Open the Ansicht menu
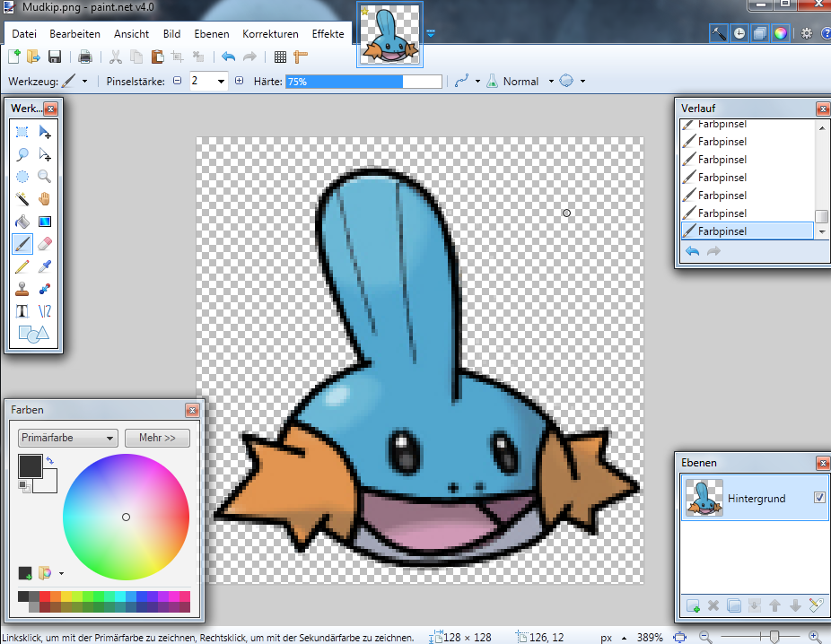The image size is (831, 644). click(131, 33)
